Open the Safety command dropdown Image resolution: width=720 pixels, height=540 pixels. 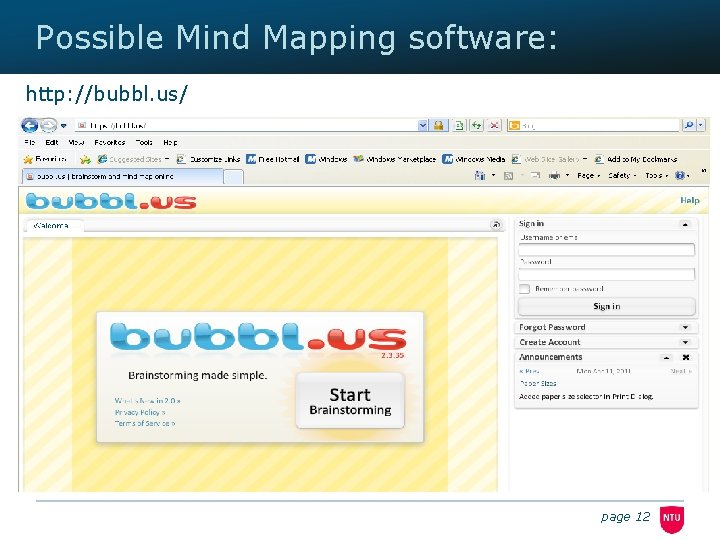point(622,175)
